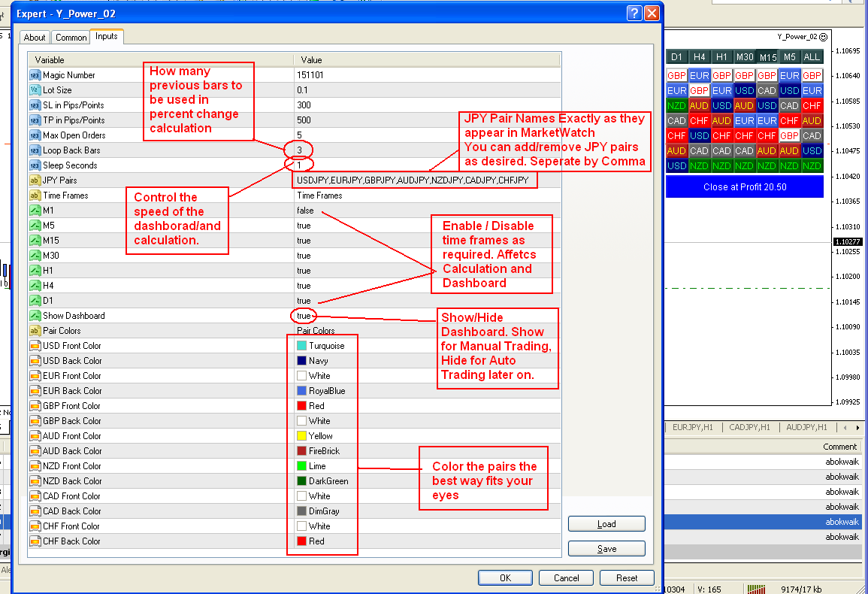868x594 pixels.
Task: Click the Magic Number integer icon
Action: pyautogui.click(x=35, y=74)
